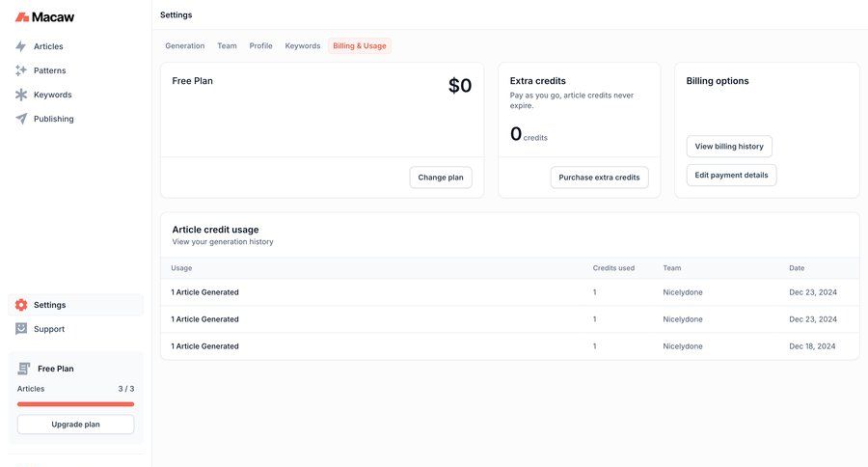Screen dimensions: 868x467
Task: Click credits used value in Dec 18 row
Action: [x=594, y=346]
